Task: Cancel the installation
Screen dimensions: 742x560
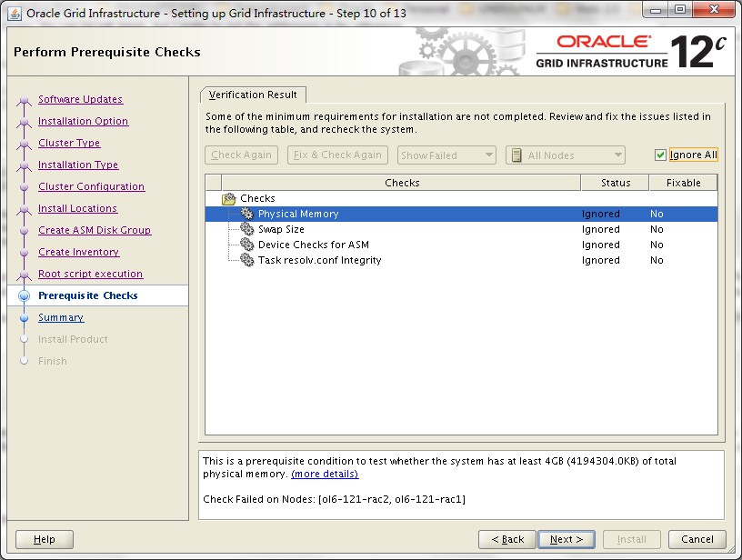Action: 697,539
